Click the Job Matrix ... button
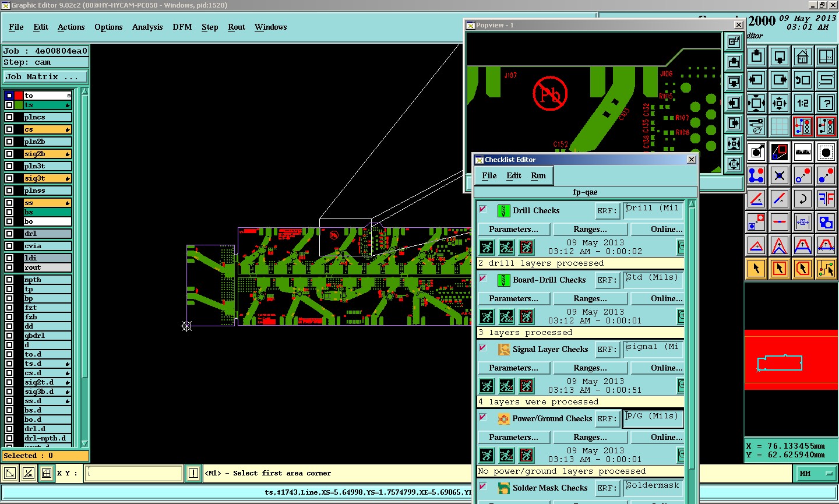 [45, 76]
